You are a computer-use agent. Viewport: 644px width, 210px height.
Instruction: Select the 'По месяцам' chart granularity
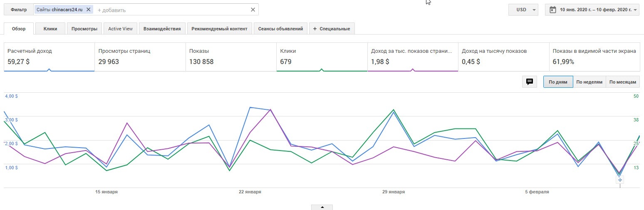coord(622,82)
